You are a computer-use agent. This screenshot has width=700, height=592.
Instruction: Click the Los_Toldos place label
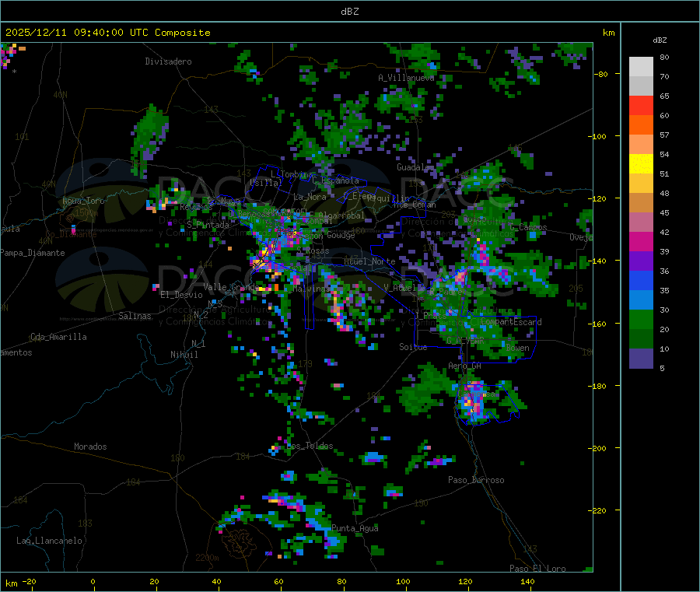310,446
